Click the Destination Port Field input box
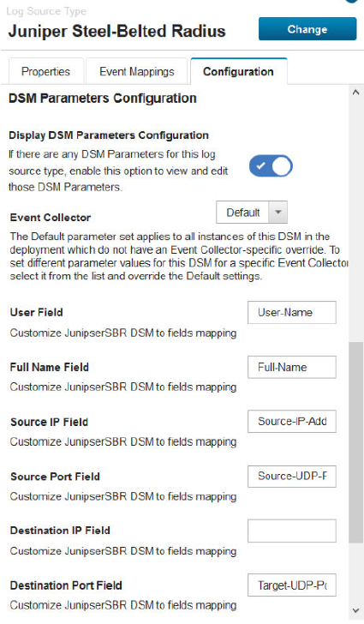 (291, 585)
